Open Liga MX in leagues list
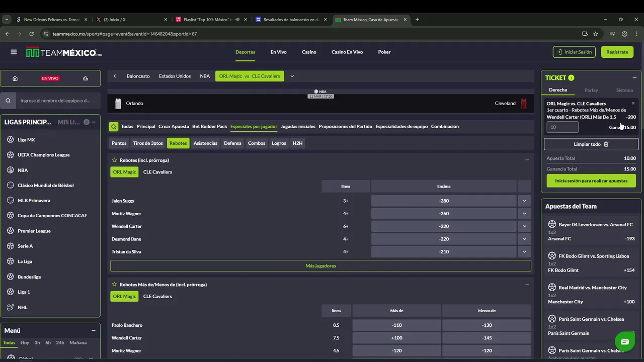Image resolution: width=644 pixels, height=362 pixels. pyautogui.click(x=26, y=140)
